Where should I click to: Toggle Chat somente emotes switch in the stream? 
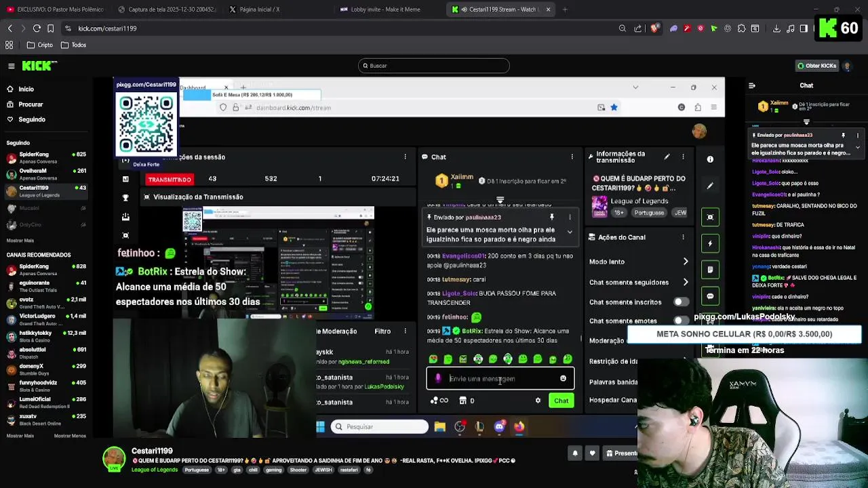click(680, 321)
